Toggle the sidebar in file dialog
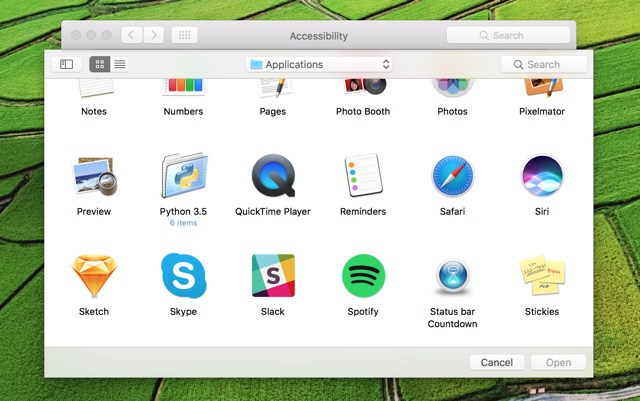 [67, 64]
